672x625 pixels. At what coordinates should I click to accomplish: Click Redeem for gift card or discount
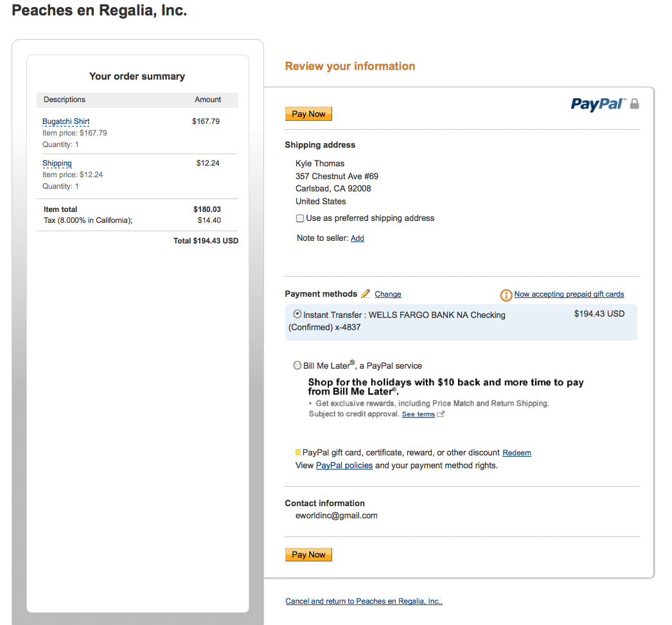(517, 453)
